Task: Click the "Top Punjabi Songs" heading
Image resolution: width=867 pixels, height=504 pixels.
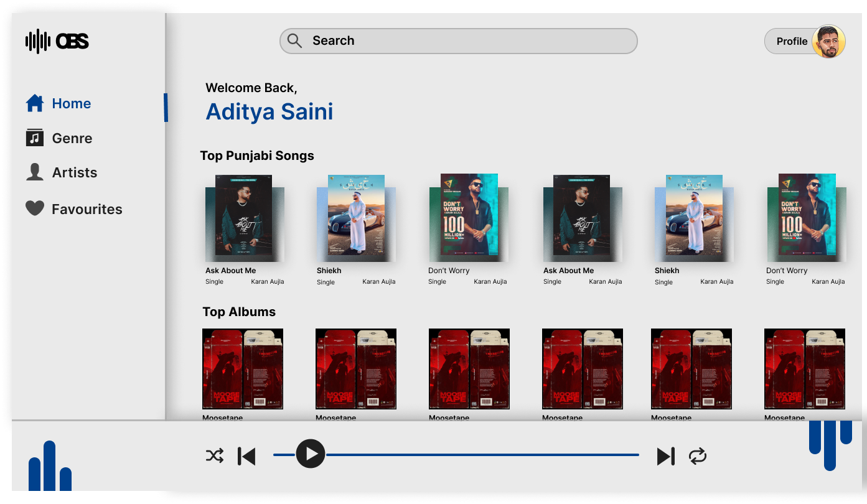Action: (257, 156)
